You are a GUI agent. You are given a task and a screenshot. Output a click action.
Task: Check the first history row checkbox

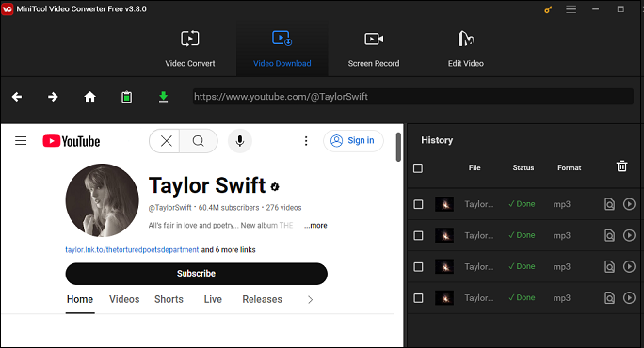[418, 204]
